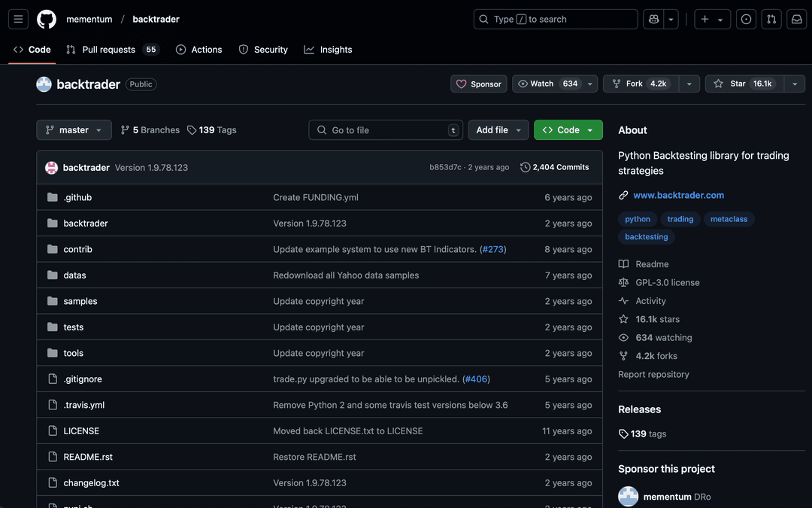The height and width of the screenshot is (508, 812).
Task: Click the #406 pull request link
Action: tap(477, 379)
